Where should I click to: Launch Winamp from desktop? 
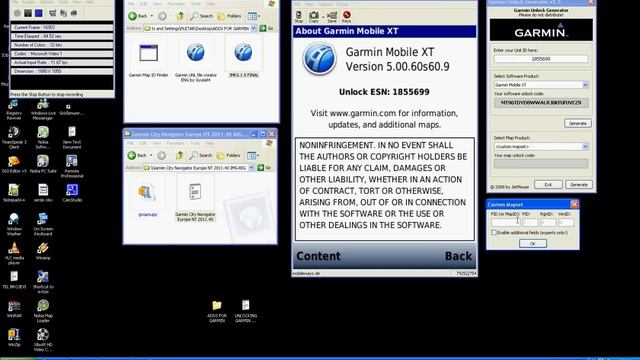point(43,251)
